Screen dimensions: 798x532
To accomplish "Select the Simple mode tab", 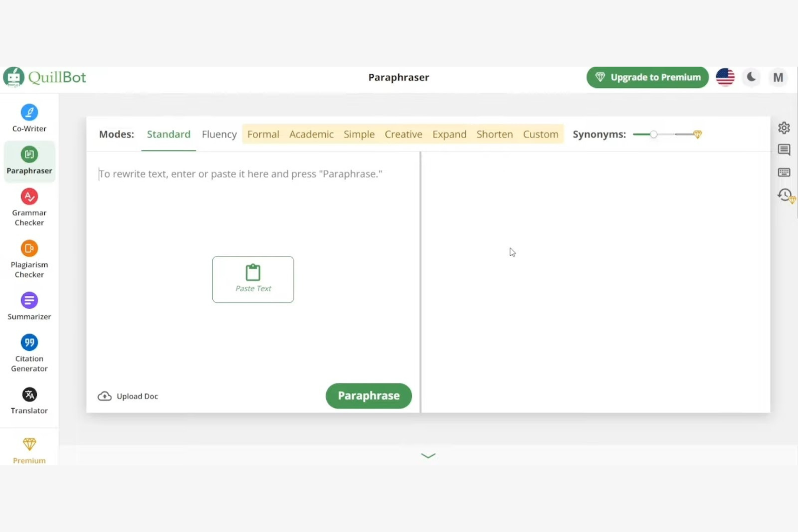I will point(359,134).
